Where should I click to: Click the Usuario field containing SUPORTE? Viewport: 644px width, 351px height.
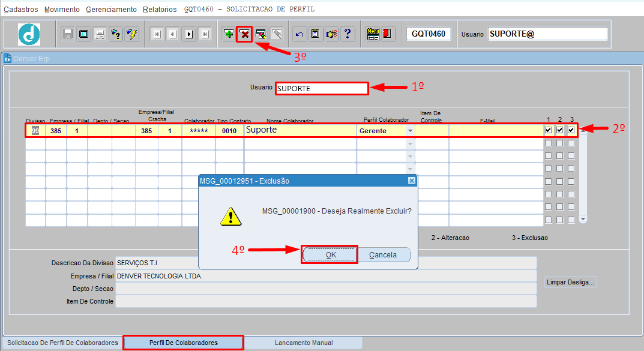322,88
